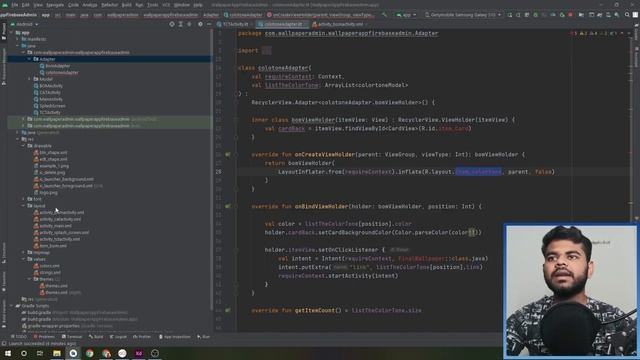Click the highlighted item_colortone layout reference
Image resolution: width=640 pixels, height=360 pixels.
point(478,172)
